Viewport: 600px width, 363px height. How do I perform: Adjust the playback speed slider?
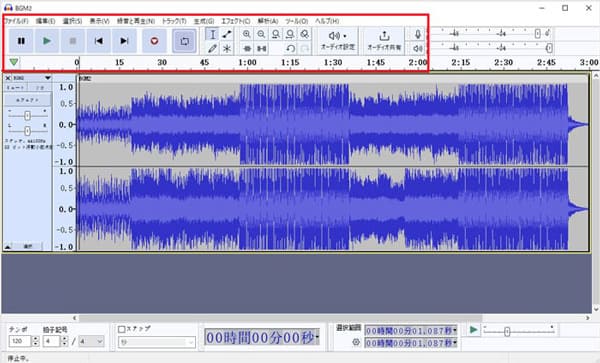click(507, 331)
